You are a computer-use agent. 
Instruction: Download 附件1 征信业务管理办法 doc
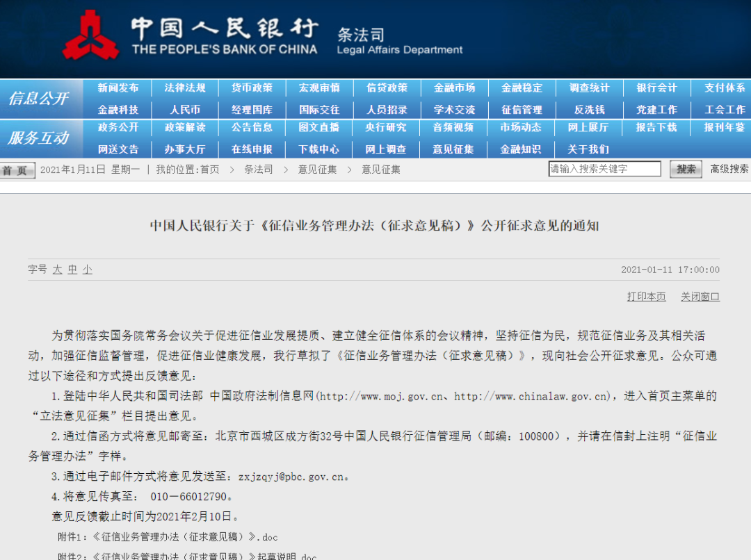click(x=168, y=537)
